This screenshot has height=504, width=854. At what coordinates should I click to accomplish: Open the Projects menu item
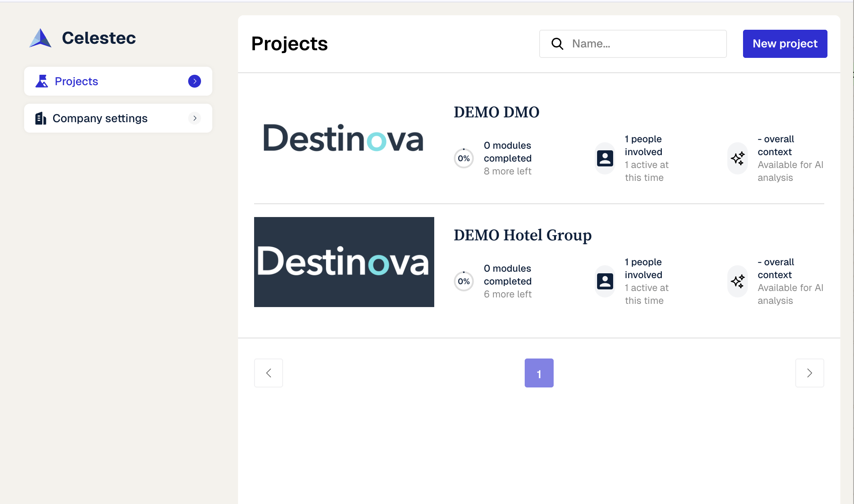[x=118, y=81]
